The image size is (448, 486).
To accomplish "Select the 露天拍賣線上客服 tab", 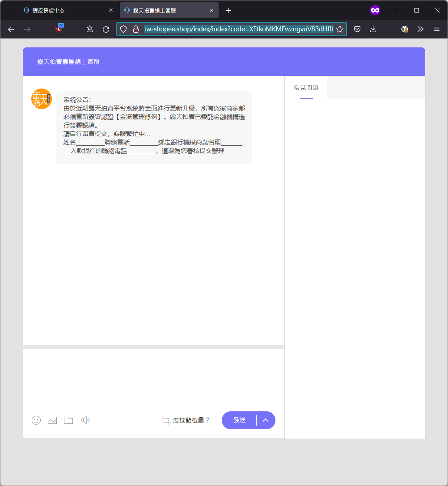I will [x=169, y=11].
